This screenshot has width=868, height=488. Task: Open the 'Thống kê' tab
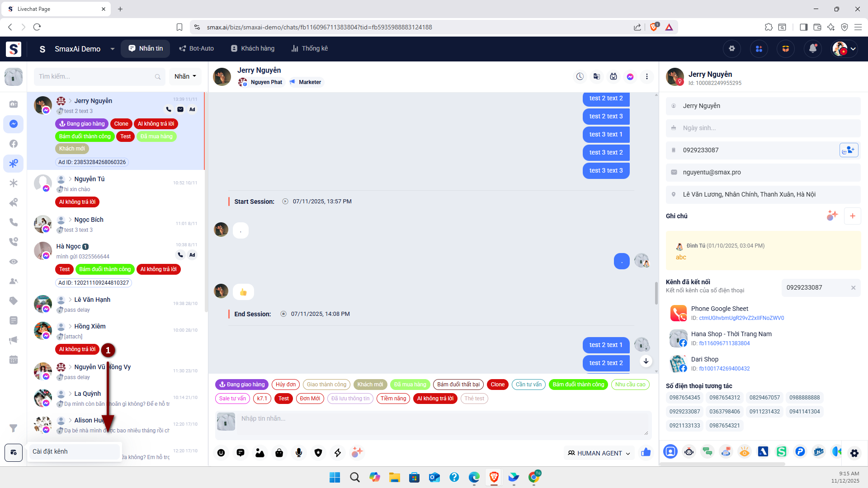pos(310,49)
